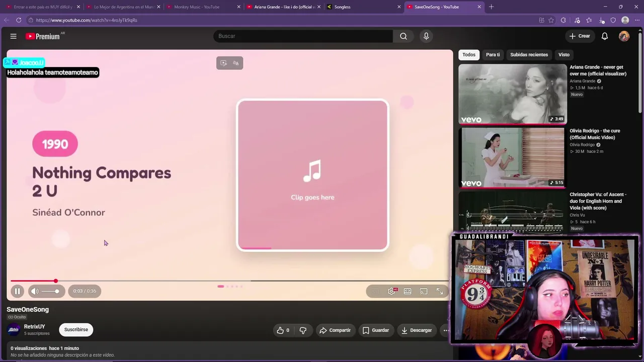Image resolution: width=644 pixels, height=362 pixels.
Task: Open the YouTube hamburger guide menu
Action: click(x=14, y=36)
